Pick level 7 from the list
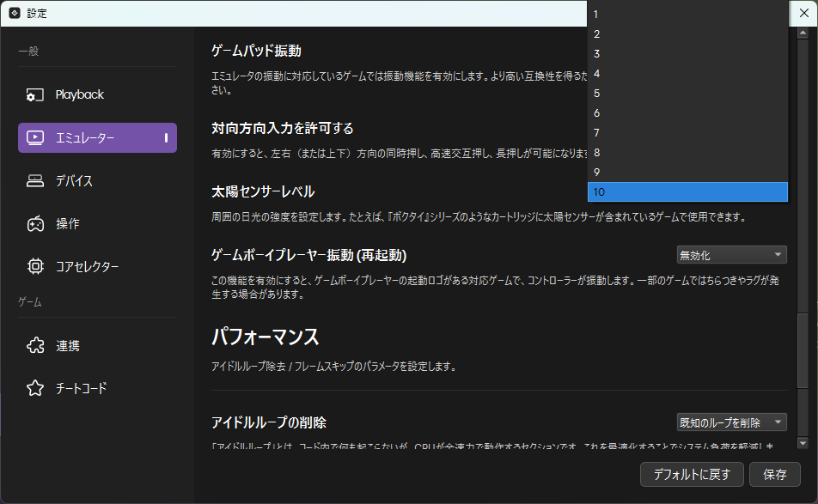Viewport: 818px width, 504px height. click(x=687, y=133)
